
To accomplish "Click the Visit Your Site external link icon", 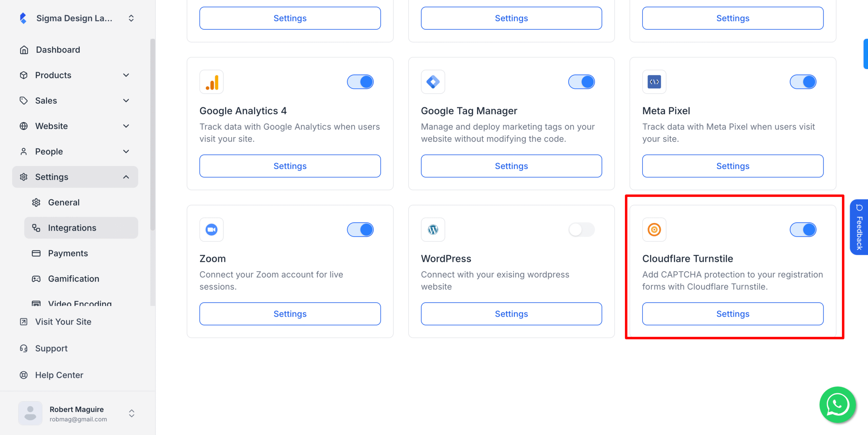I will (x=24, y=322).
